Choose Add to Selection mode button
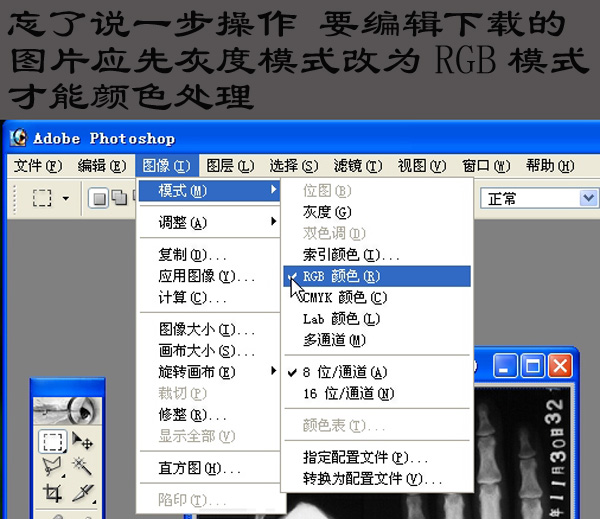The image size is (600, 519). (119, 198)
